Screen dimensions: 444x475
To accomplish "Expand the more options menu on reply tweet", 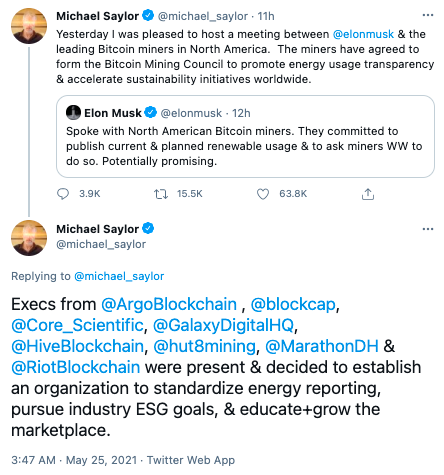I will click(428, 229).
